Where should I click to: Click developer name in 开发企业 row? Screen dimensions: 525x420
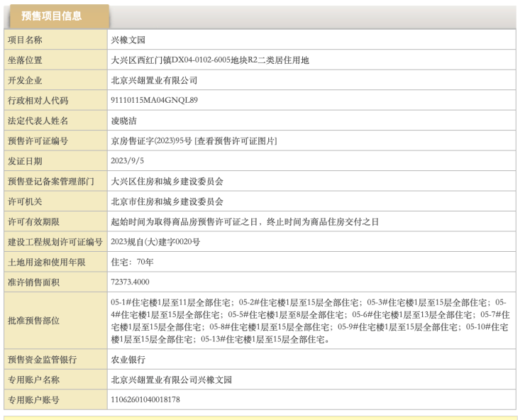pyautogui.click(x=154, y=80)
